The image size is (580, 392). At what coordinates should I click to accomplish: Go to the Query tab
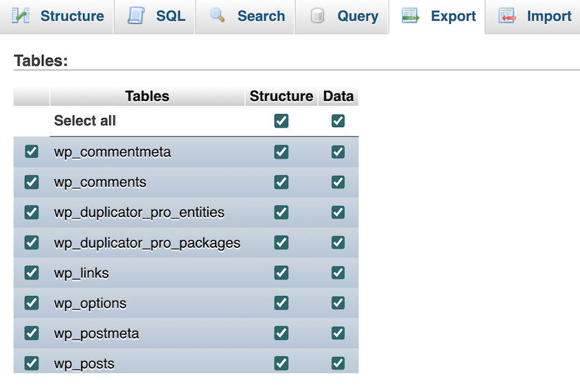pos(342,16)
